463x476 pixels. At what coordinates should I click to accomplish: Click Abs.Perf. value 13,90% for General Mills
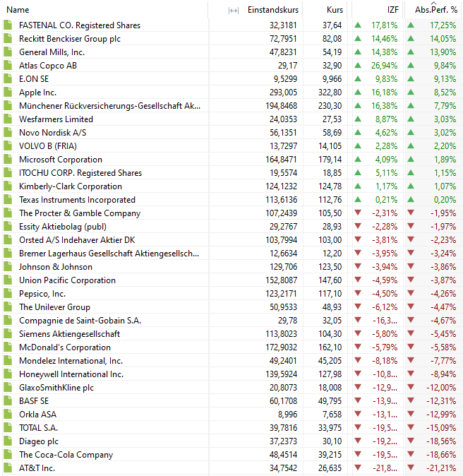point(443,52)
